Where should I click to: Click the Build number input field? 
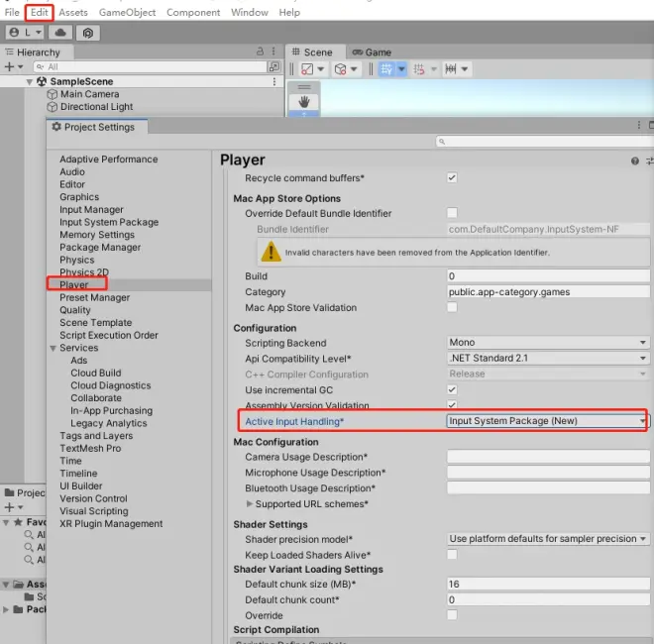pyautogui.click(x=547, y=276)
